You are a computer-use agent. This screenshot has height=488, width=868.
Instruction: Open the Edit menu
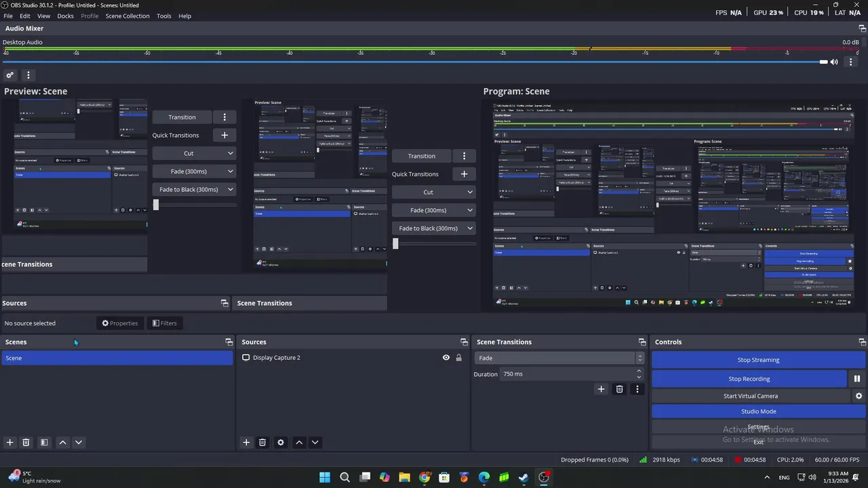(25, 16)
